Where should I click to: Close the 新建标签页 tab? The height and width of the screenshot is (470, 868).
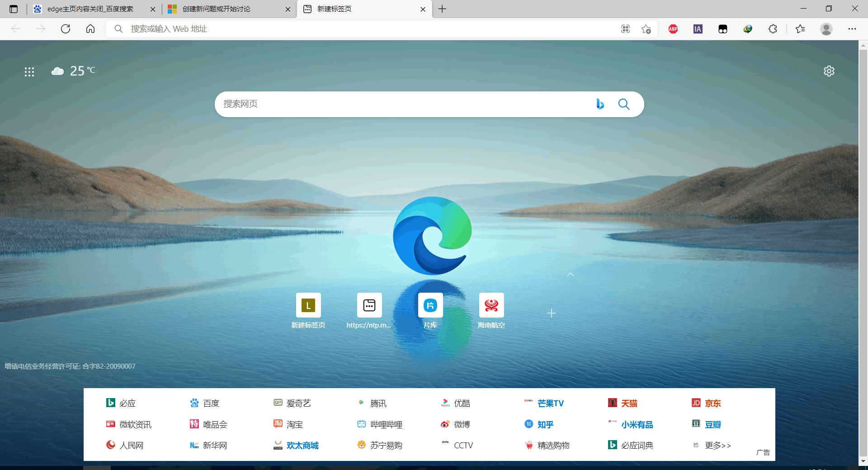pyautogui.click(x=423, y=9)
